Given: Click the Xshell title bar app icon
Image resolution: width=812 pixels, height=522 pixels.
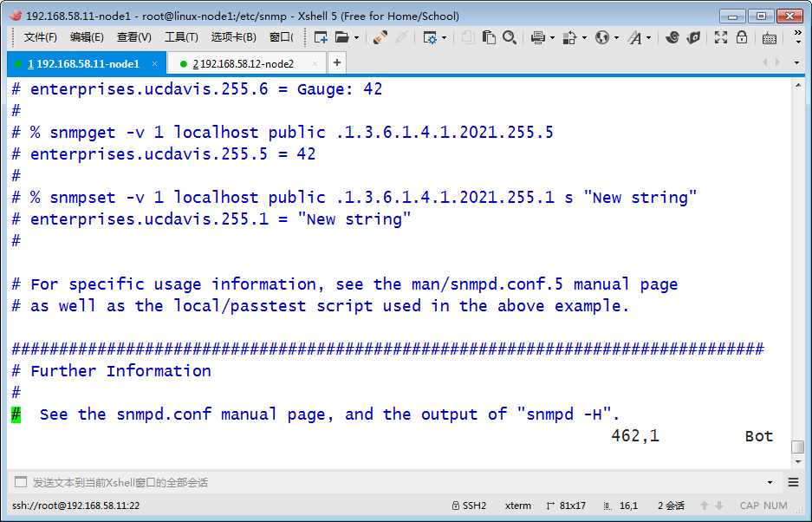Looking at the screenshot, I should click(x=16, y=16).
